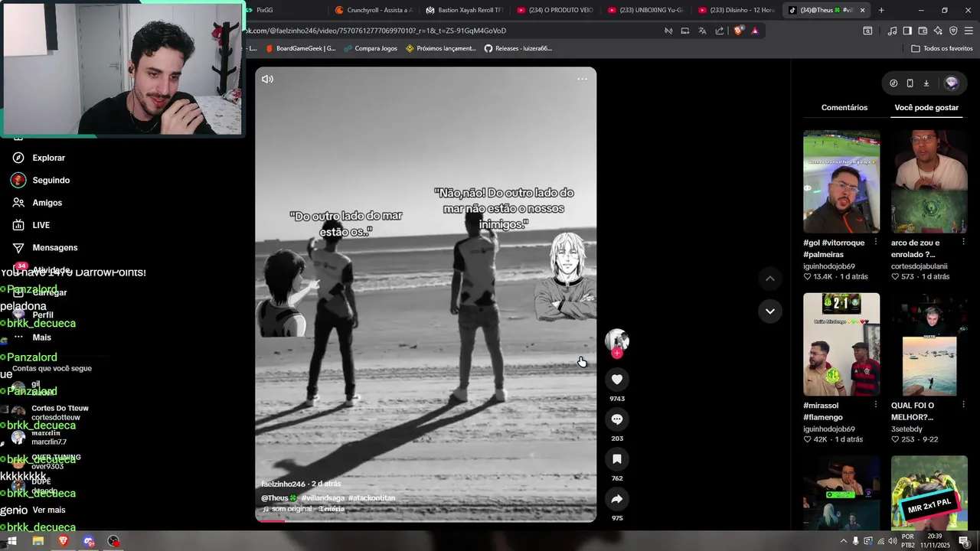Open the Windows Start menu
The height and width of the screenshot is (551, 980).
click(x=12, y=541)
